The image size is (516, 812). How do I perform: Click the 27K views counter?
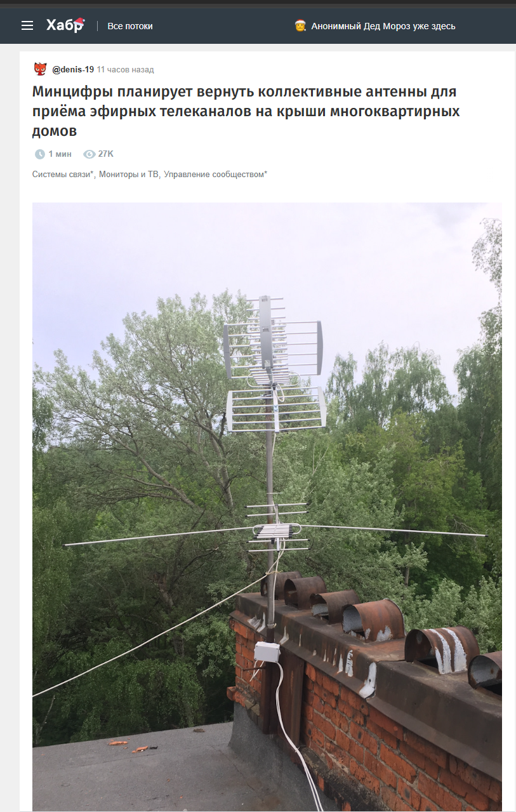coord(106,154)
